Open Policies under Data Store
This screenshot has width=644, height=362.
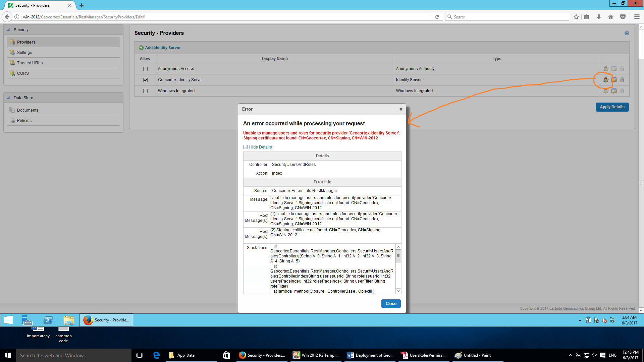click(63, 121)
